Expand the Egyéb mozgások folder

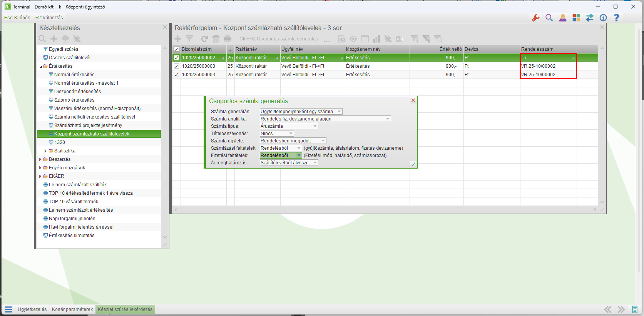[x=40, y=168]
